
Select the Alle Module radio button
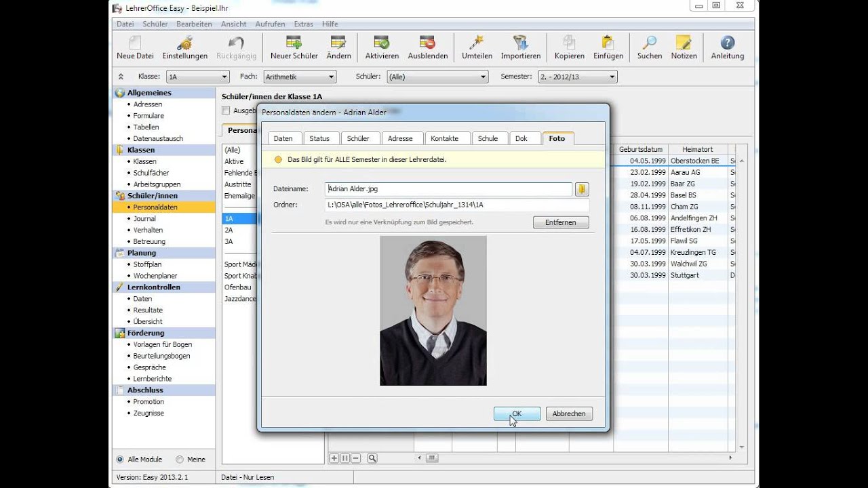coord(120,459)
